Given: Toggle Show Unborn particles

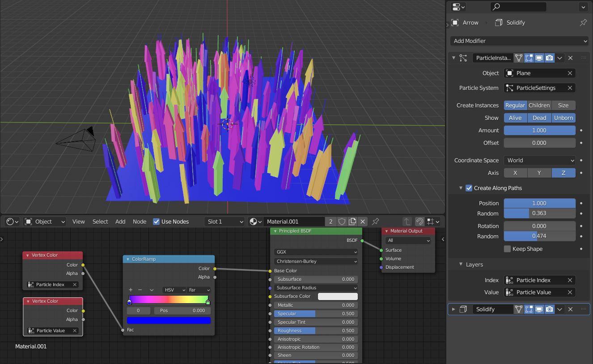Looking at the screenshot, I should 563,118.
